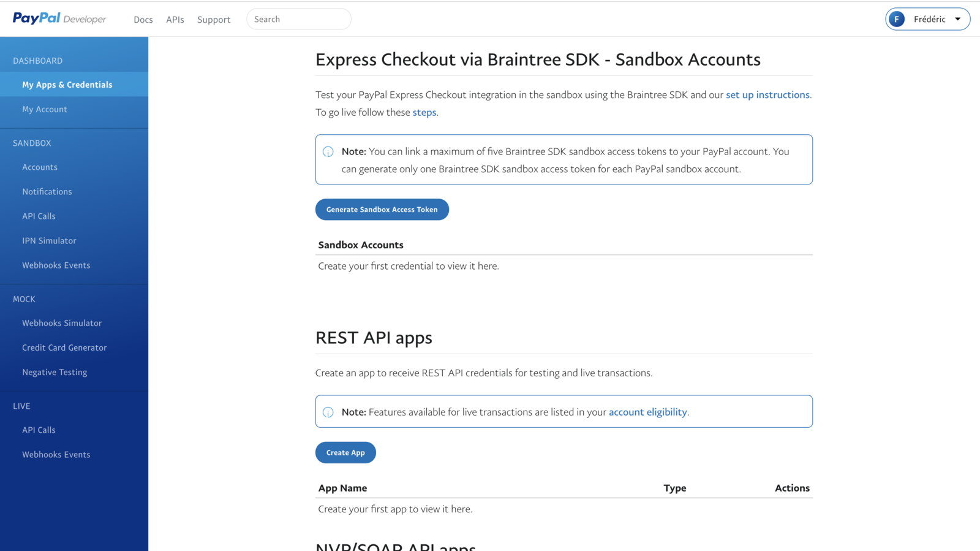Screen dimensions: 980x551
Task: Click the Frédéric avatar circle
Action: coord(897,19)
